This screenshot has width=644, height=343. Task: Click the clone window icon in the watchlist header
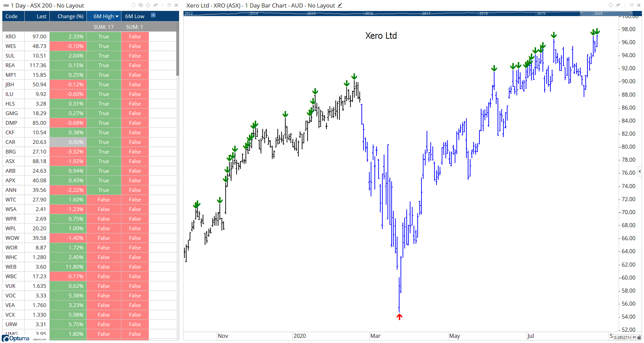coord(141,5)
